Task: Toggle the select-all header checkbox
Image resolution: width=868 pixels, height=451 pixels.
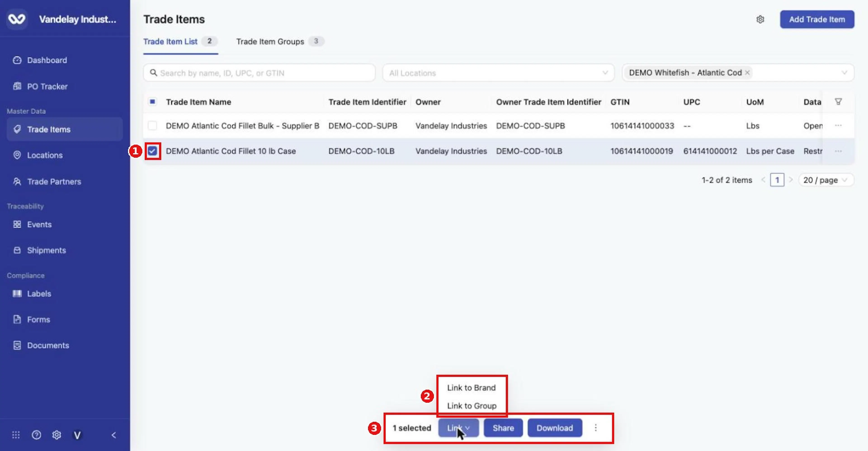Action: click(152, 102)
